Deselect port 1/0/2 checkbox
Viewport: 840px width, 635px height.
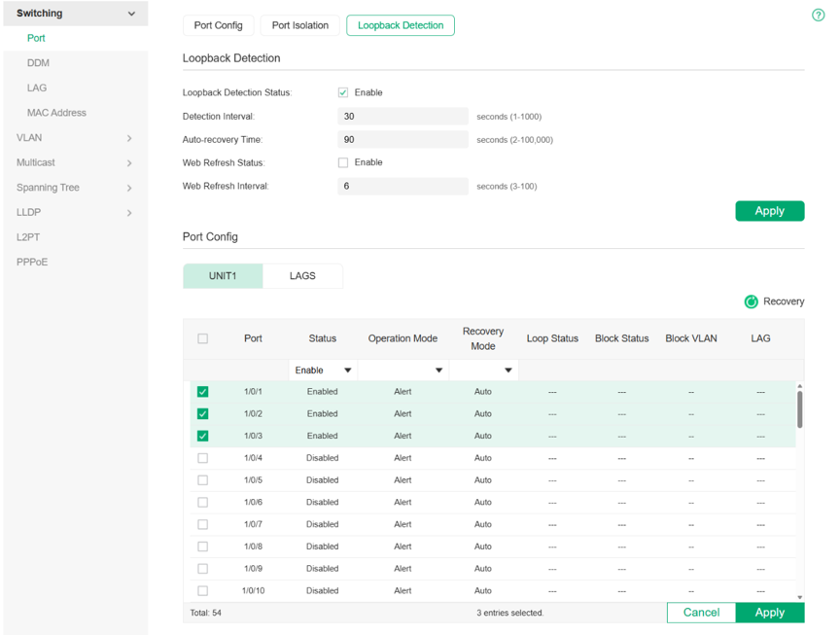pos(202,413)
